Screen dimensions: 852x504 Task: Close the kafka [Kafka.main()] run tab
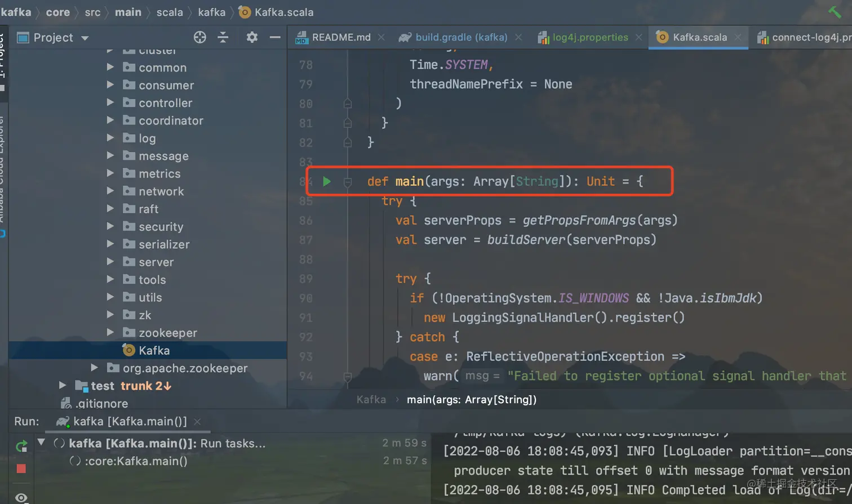[x=197, y=421]
